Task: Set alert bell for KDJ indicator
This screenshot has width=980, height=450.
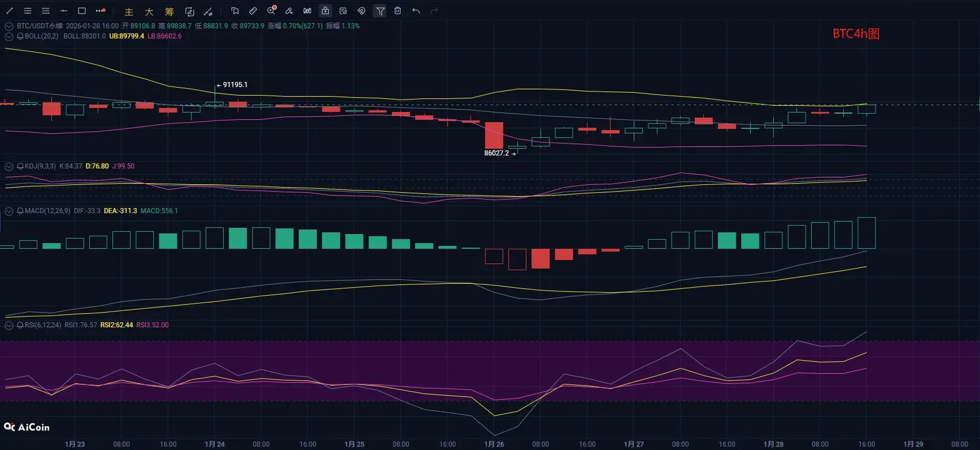Action: [x=20, y=166]
